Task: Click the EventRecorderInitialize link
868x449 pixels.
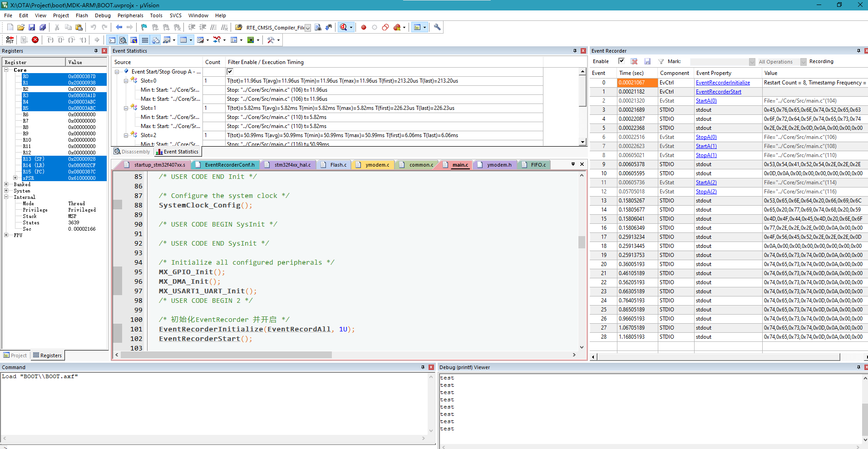Action: (x=723, y=83)
